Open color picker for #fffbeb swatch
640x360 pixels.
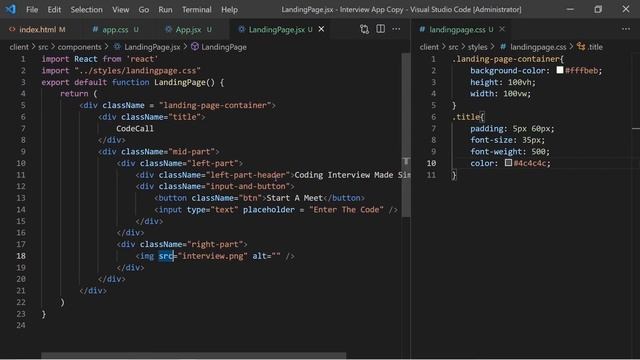pyautogui.click(x=560, y=70)
